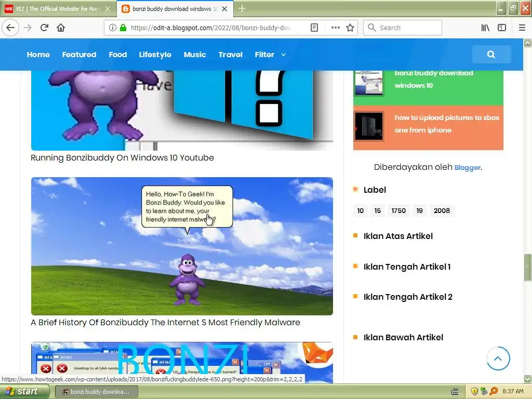Show site information icon in address bar
This screenshot has width=532, height=399.
(112, 28)
